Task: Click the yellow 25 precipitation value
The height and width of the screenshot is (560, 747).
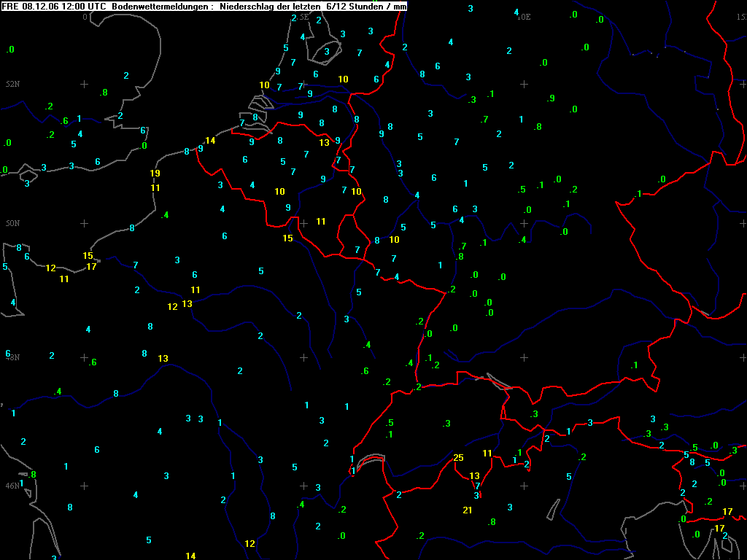Action: coord(458,458)
